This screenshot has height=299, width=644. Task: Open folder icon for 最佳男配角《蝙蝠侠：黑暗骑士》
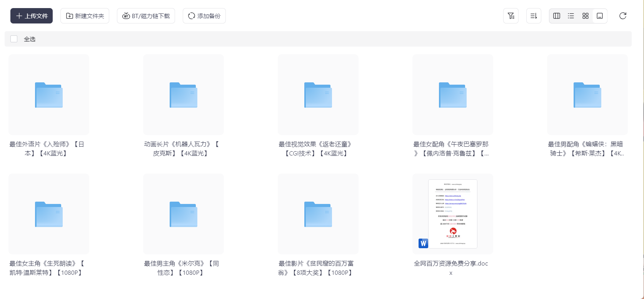tap(587, 95)
